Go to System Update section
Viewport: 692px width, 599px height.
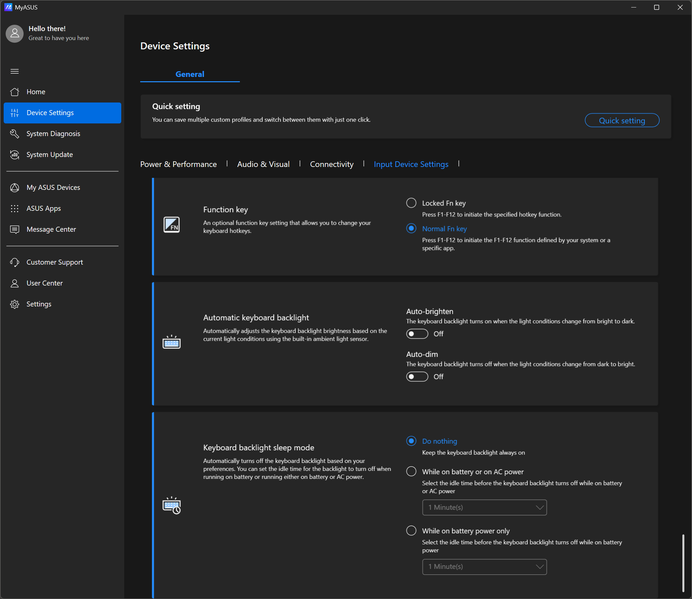point(49,155)
